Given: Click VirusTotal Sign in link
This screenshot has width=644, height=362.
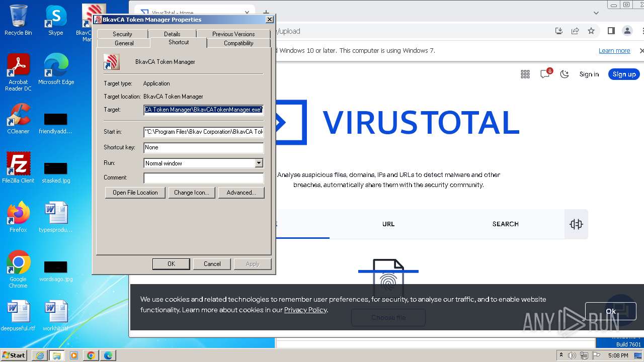Looking at the screenshot, I should click(589, 74).
